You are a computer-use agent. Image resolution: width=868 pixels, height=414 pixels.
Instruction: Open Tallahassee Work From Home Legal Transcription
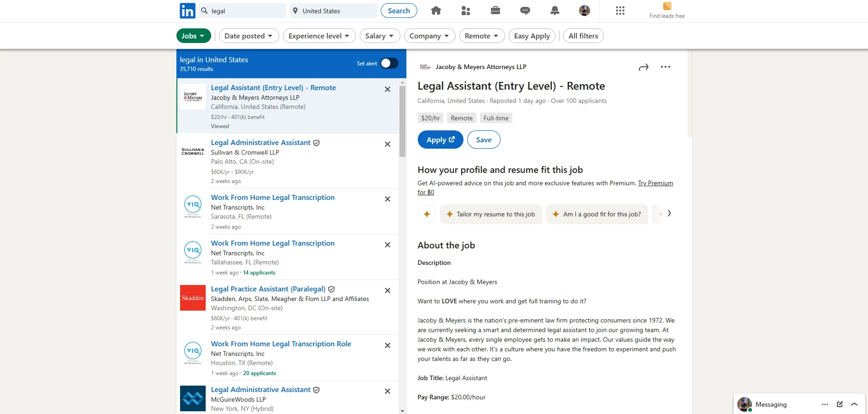273,243
